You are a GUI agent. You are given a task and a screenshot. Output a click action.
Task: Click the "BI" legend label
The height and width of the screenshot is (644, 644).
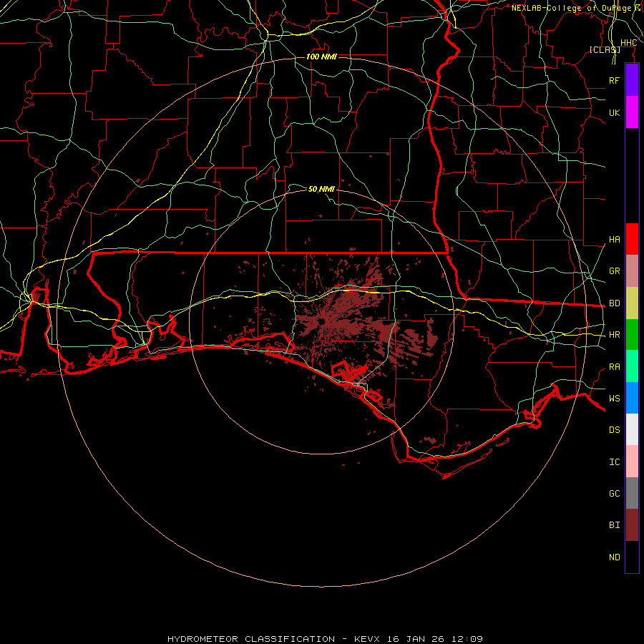[614, 525]
